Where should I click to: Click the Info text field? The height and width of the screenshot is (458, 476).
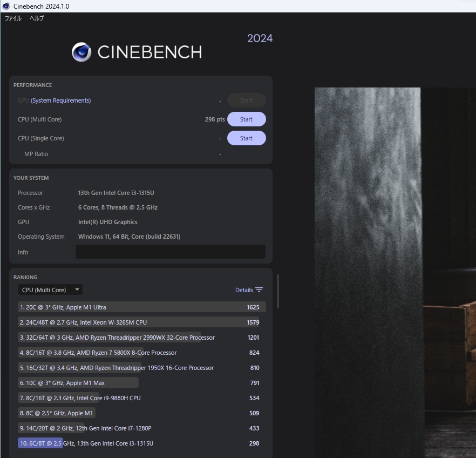171,252
